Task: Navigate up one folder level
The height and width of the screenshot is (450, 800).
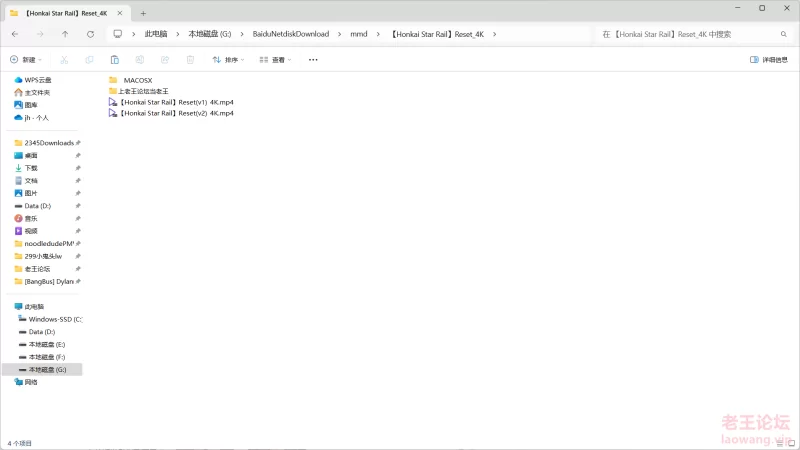Action: tap(65, 34)
